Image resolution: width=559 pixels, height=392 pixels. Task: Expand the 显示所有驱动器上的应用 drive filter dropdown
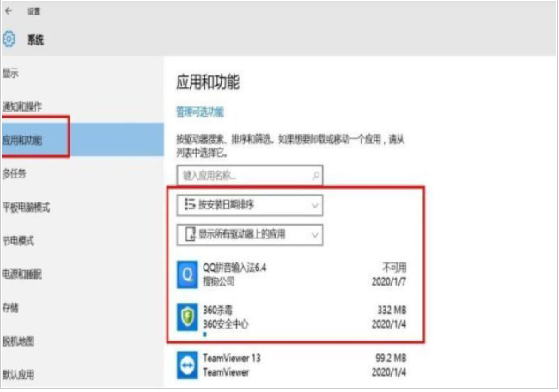[249, 233]
